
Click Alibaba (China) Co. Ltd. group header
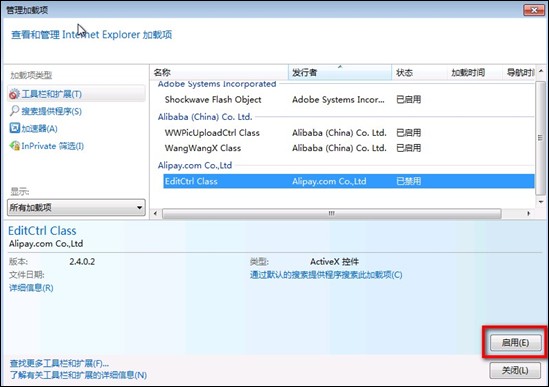click(205, 117)
